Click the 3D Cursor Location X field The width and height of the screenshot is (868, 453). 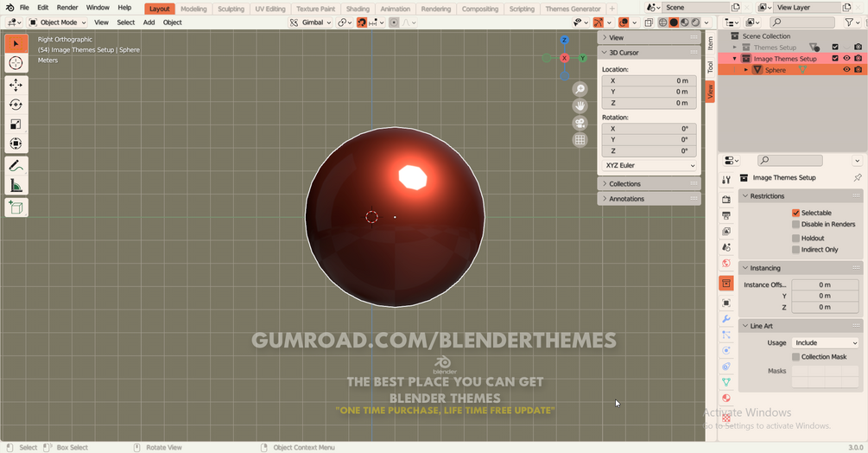coord(649,81)
